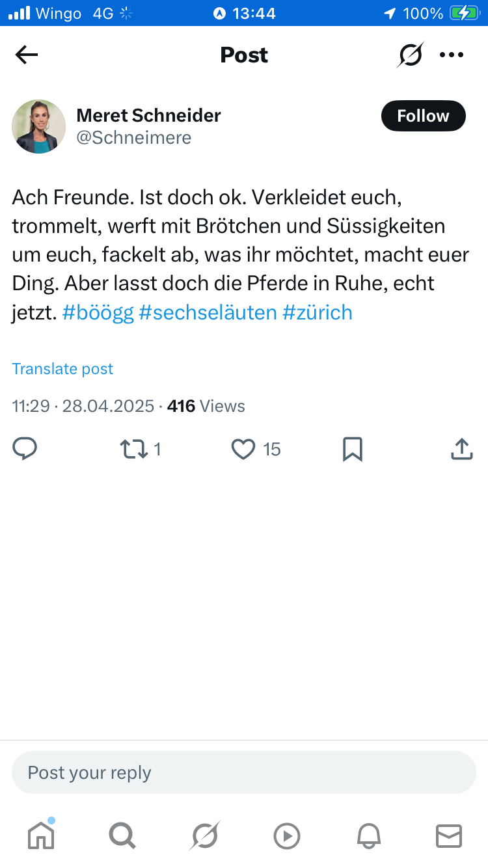The width and height of the screenshot is (488, 868).
Task: Toggle the bookmark icon
Action: [x=352, y=449]
